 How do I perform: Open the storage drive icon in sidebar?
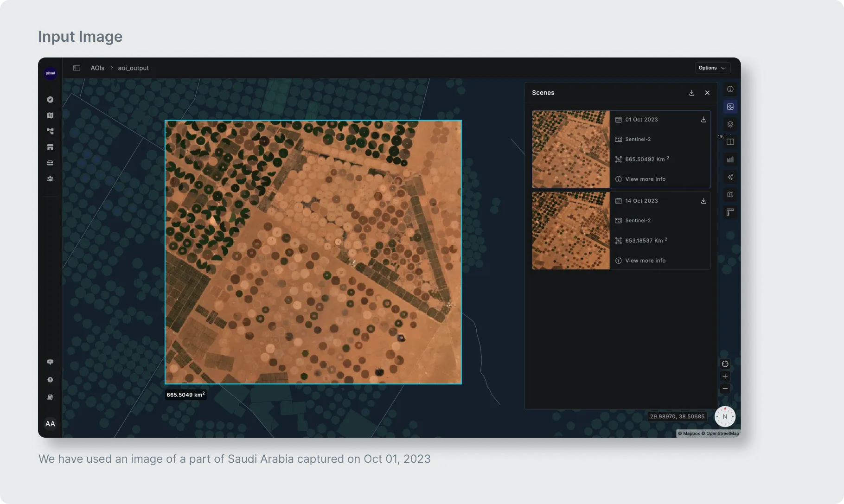(x=50, y=163)
